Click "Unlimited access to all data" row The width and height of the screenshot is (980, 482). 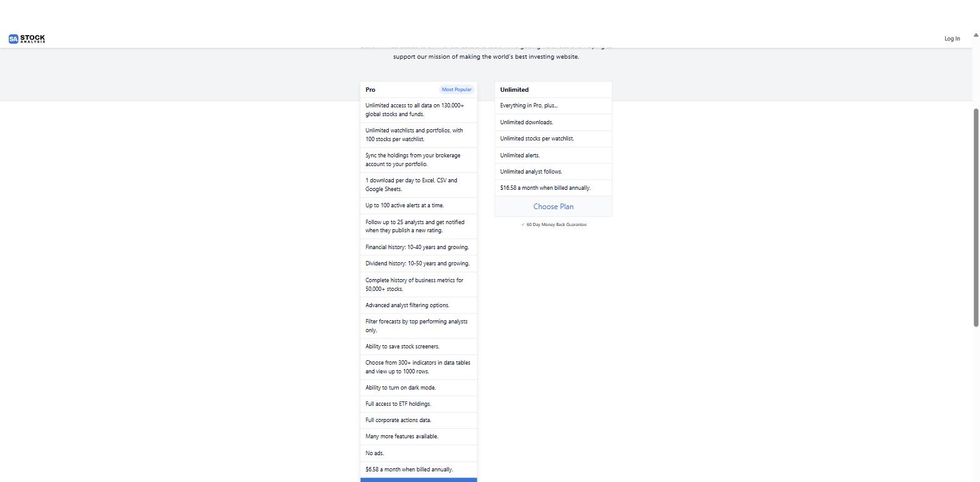coord(419,110)
